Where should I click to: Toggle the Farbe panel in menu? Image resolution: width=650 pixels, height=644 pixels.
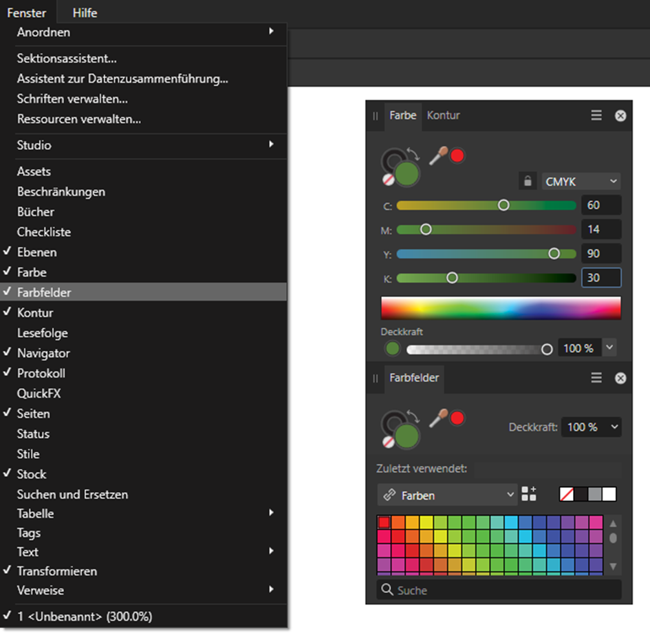tap(144, 272)
